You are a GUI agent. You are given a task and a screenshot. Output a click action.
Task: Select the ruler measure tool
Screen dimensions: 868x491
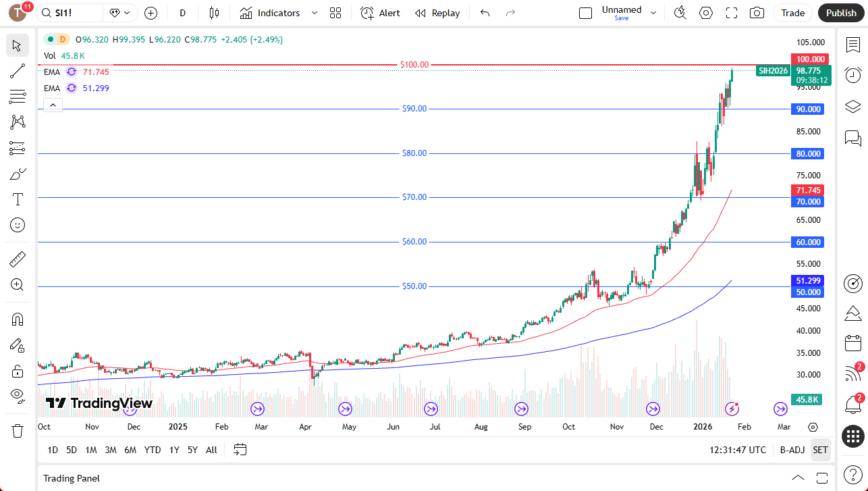[x=18, y=259]
